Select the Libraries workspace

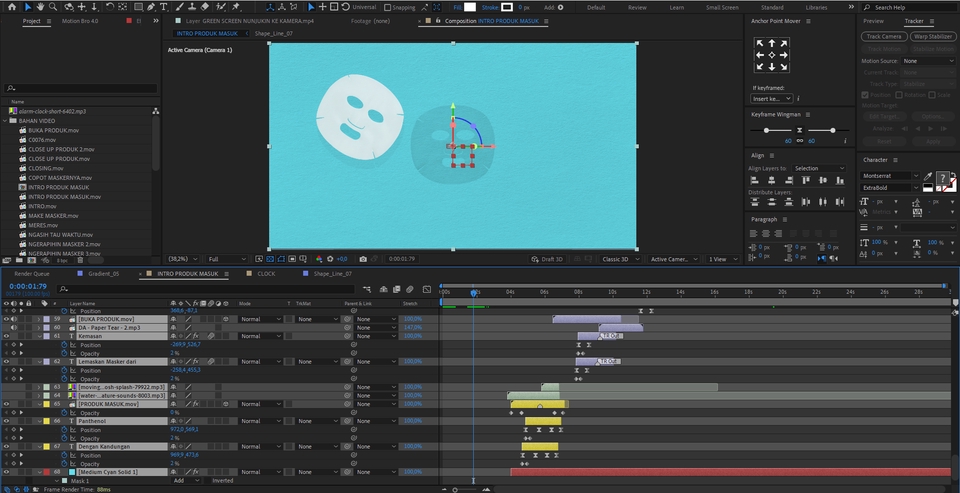[x=816, y=7]
